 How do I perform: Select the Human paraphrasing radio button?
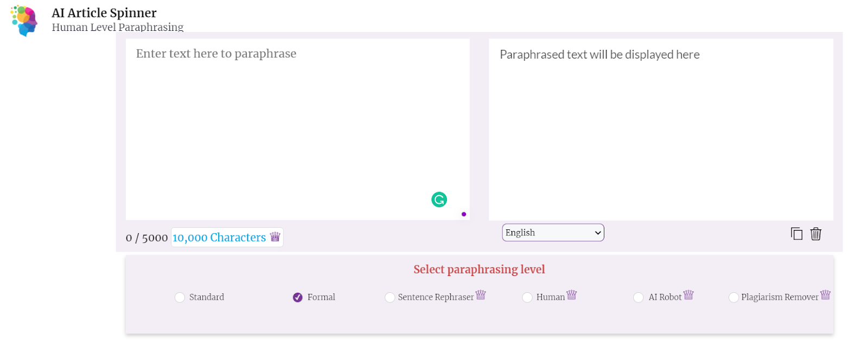pyautogui.click(x=527, y=297)
